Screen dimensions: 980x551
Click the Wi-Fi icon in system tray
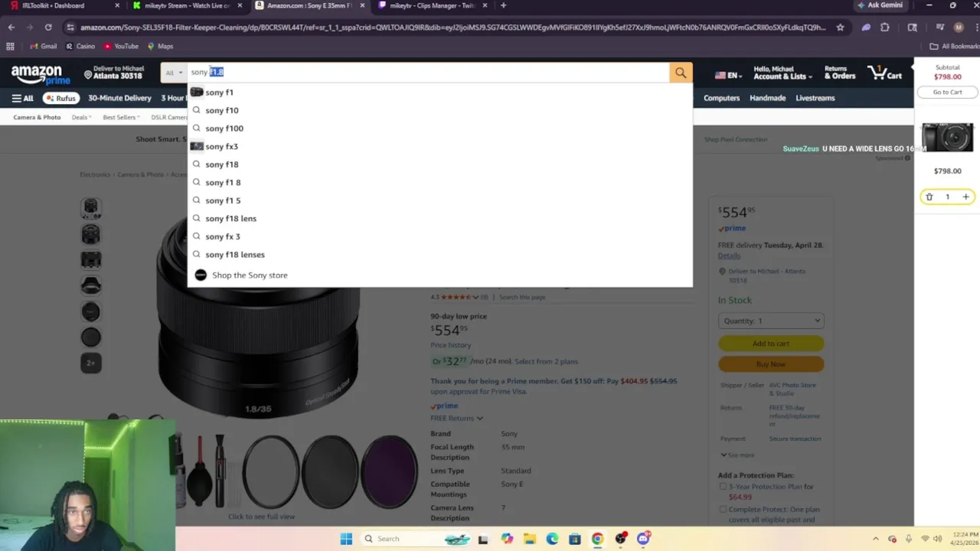click(x=925, y=539)
